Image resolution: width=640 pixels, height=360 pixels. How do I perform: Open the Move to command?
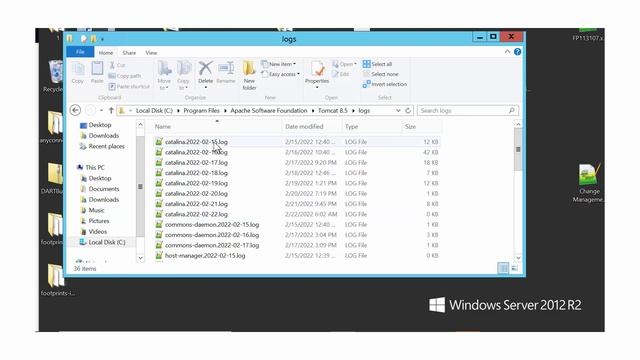[164, 76]
